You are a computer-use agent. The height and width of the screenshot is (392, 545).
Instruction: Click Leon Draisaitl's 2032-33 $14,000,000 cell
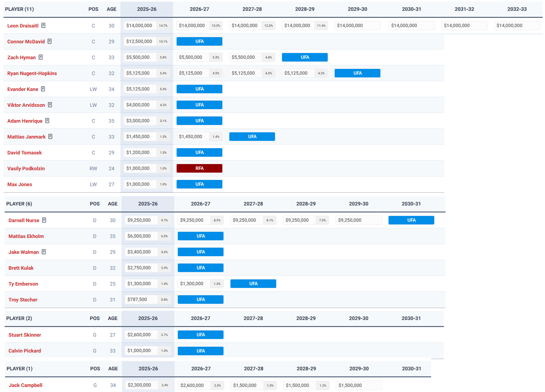pos(517,26)
